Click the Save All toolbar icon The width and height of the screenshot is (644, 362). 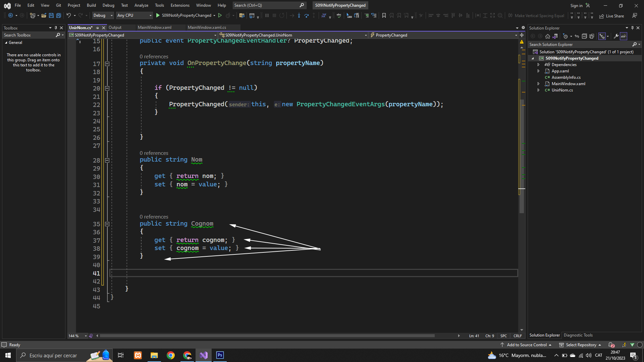[59, 15]
